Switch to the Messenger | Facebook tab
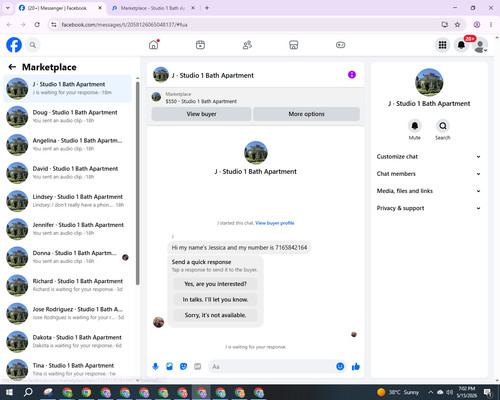The image size is (500, 400). (61, 8)
